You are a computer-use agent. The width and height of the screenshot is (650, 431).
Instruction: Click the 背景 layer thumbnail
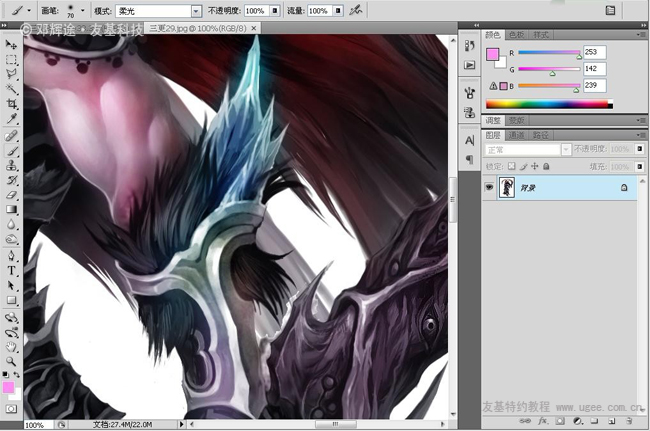(507, 187)
